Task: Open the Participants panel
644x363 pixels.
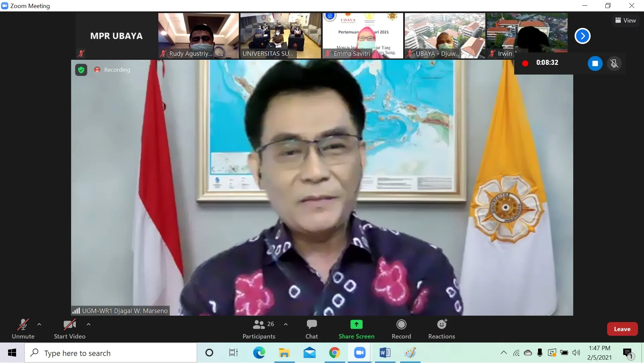Action: click(x=259, y=329)
